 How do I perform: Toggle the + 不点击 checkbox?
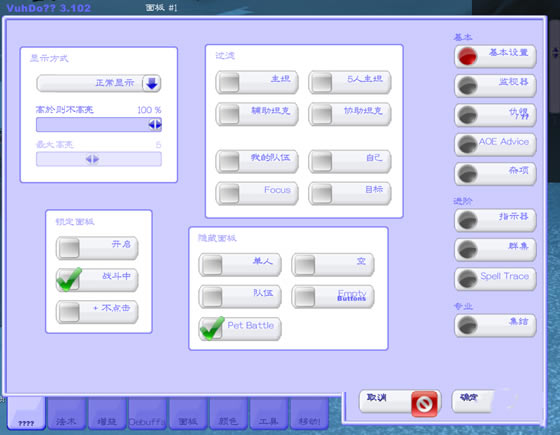(x=69, y=312)
